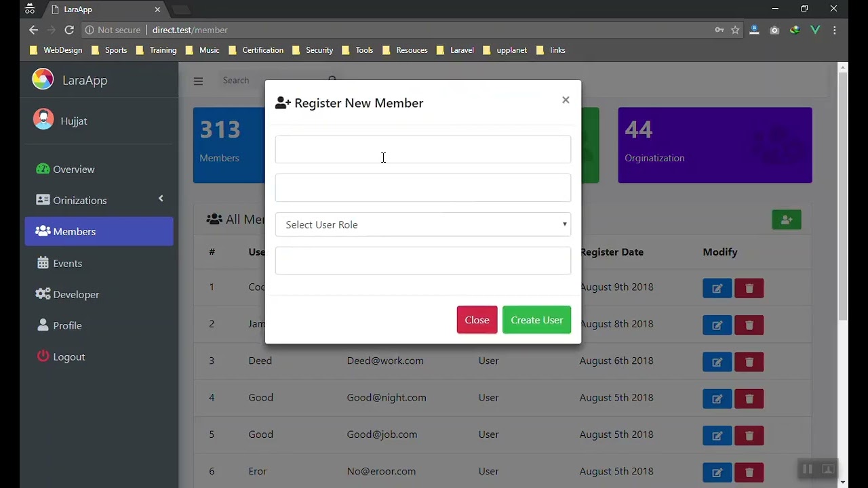The image size is (868, 488).
Task: Click the LaraApp logo icon
Action: (x=42, y=79)
